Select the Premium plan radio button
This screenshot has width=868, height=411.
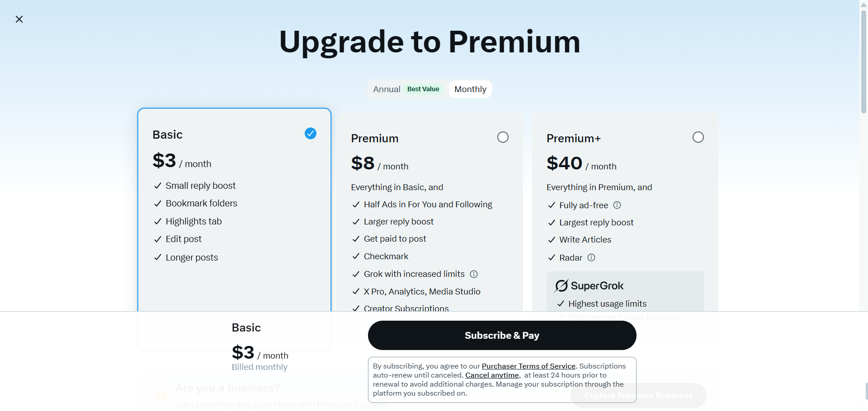pyautogui.click(x=503, y=137)
